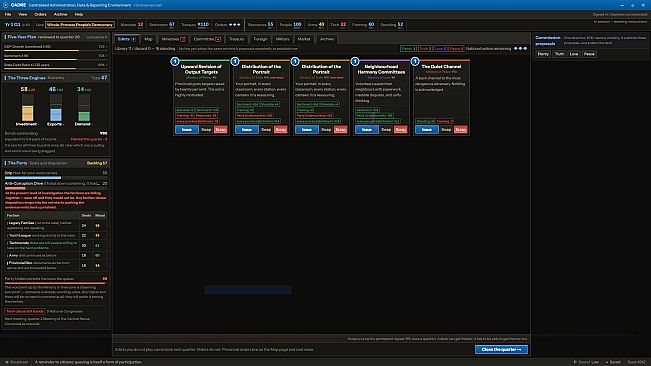Issue the Upward Revision of Output Targets edict
Viewport: 651px width, 366px height.
pos(187,129)
